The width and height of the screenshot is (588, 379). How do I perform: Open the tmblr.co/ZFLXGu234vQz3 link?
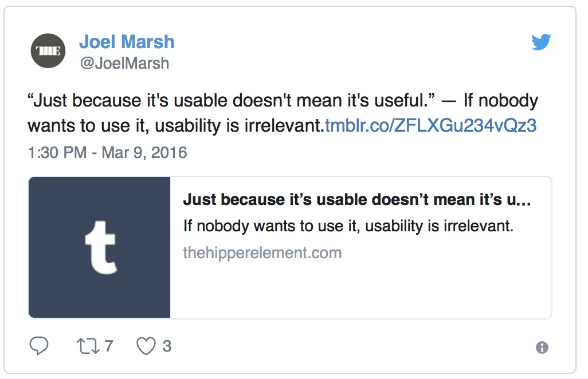pos(431,125)
